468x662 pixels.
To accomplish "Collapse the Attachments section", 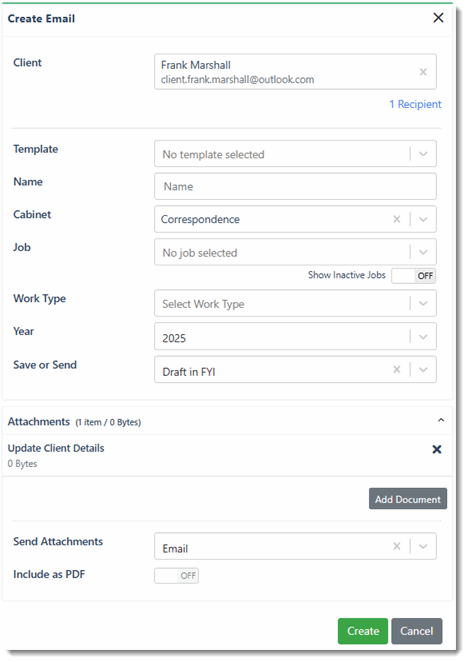I will pyautogui.click(x=441, y=420).
